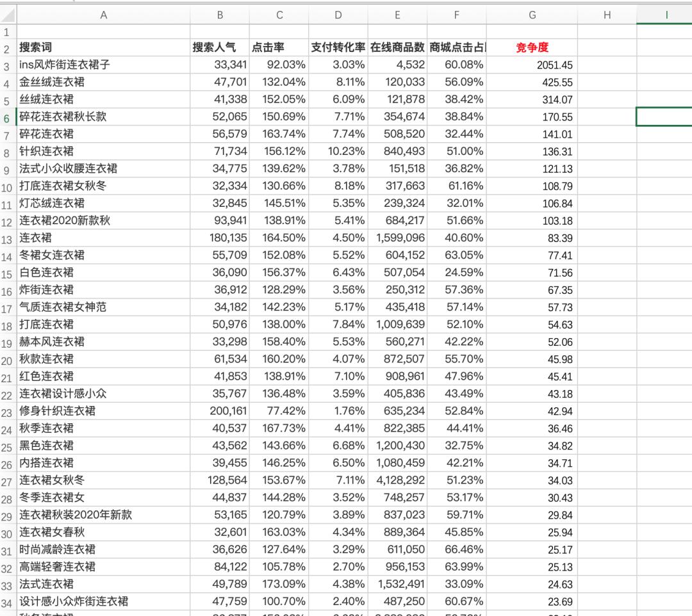Click the red 竞争度 header cell
Image resolution: width=692 pixels, height=616 pixels.
point(532,47)
